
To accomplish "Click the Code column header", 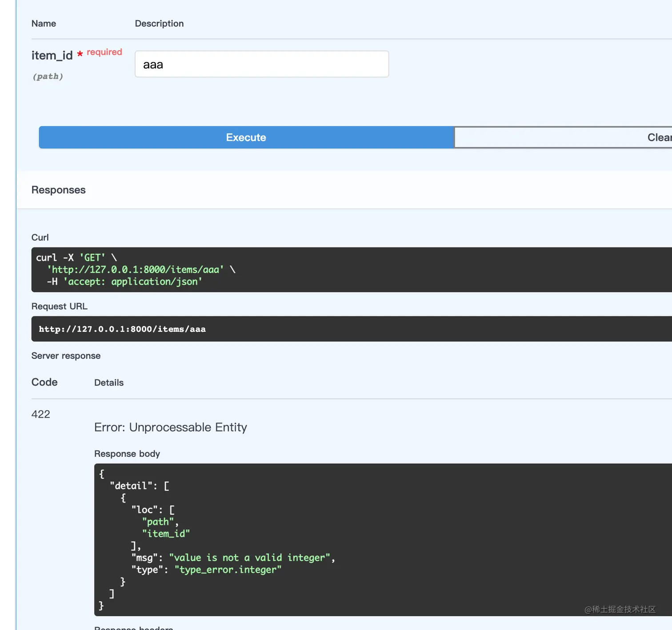I will point(44,382).
